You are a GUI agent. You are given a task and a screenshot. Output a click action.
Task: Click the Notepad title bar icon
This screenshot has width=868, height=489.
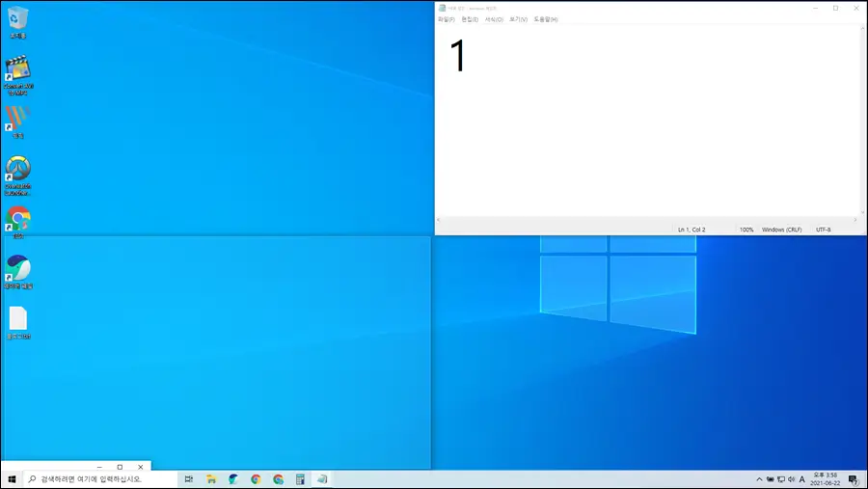(x=442, y=8)
